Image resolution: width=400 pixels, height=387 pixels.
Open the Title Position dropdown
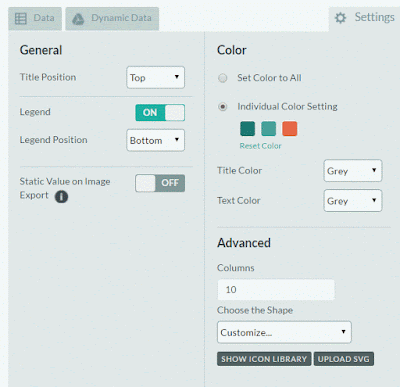point(155,77)
